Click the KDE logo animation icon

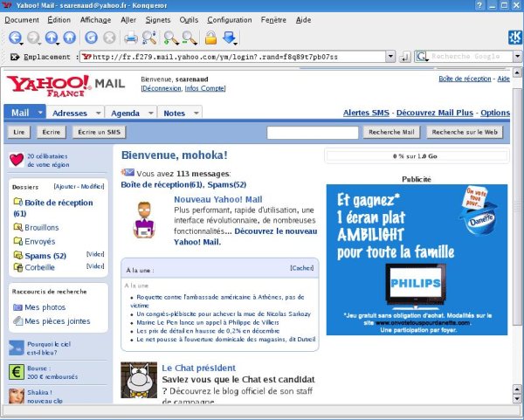(x=515, y=38)
